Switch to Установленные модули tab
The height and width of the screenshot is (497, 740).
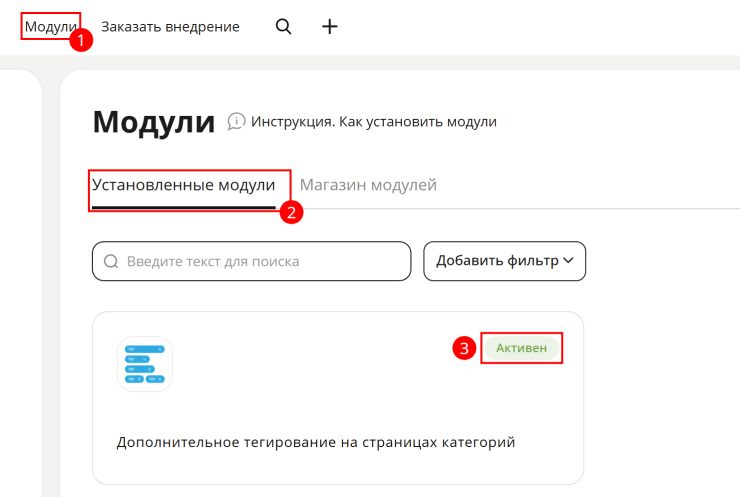coord(184,185)
